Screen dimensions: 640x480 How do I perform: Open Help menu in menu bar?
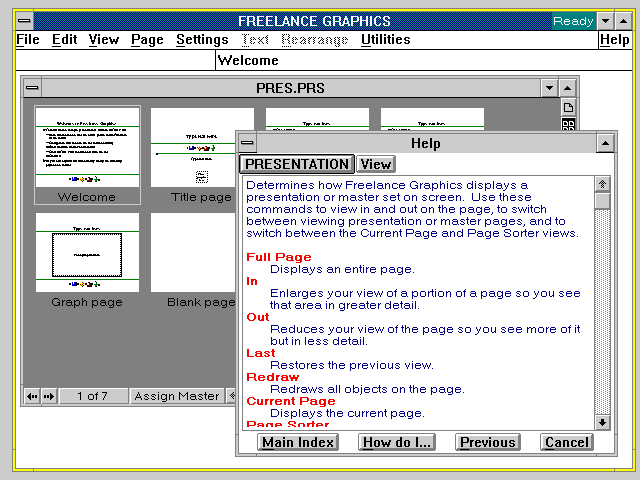pos(614,40)
